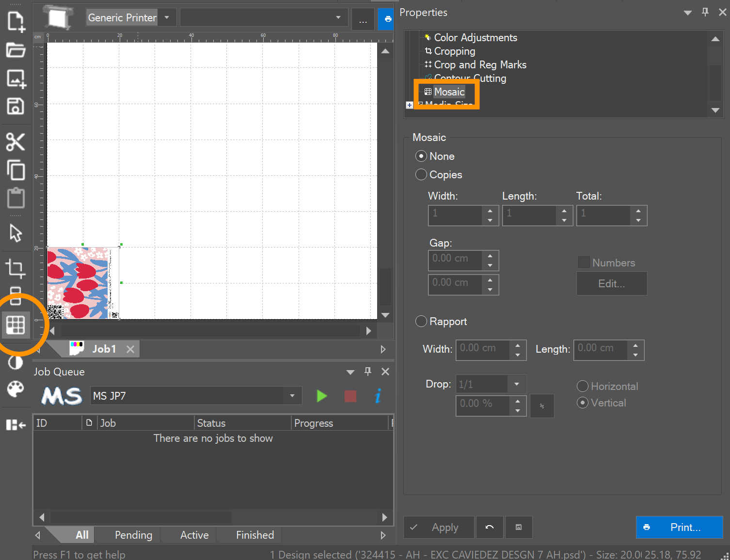Choose the Vertical drop direction
The width and height of the screenshot is (730, 560).
(x=583, y=403)
